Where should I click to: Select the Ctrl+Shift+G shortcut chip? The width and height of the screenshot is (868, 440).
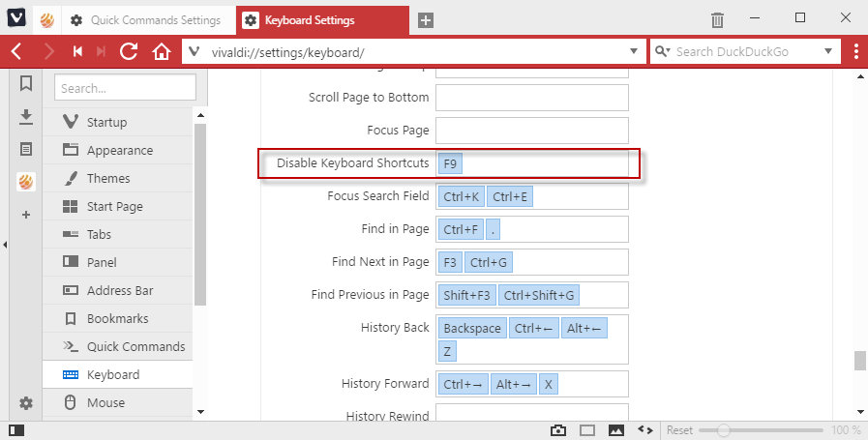pyautogui.click(x=539, y=295)
